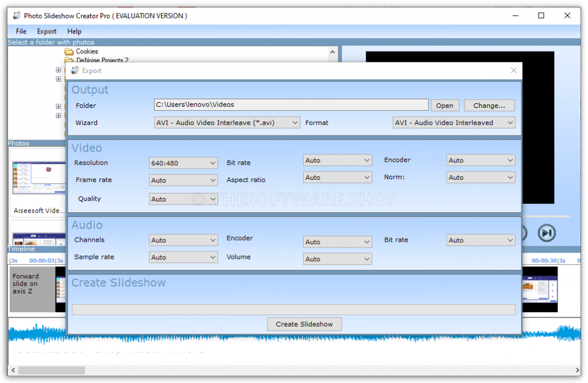Screen dimensions: 588x383
Task: Open the File menu
Action: (x=21, y=32)
